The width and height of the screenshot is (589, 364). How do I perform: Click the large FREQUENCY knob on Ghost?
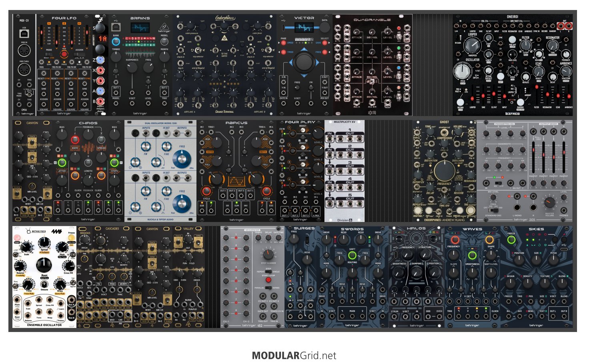coord(444,171)
